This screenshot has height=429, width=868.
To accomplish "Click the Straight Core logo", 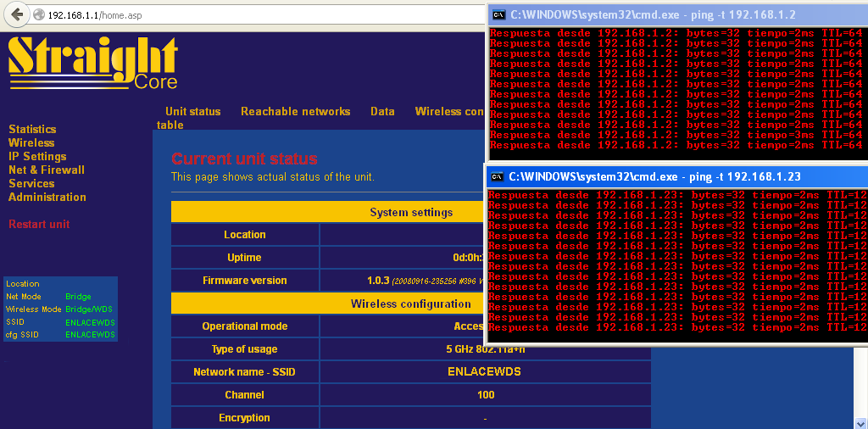I will click(x=93, y=64).
